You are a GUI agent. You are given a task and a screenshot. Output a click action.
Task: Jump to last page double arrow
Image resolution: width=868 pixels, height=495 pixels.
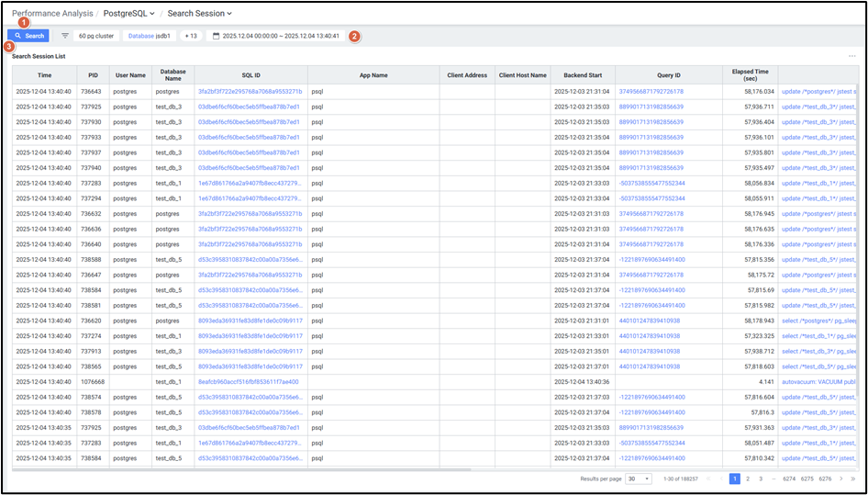(x=853, y=478)
